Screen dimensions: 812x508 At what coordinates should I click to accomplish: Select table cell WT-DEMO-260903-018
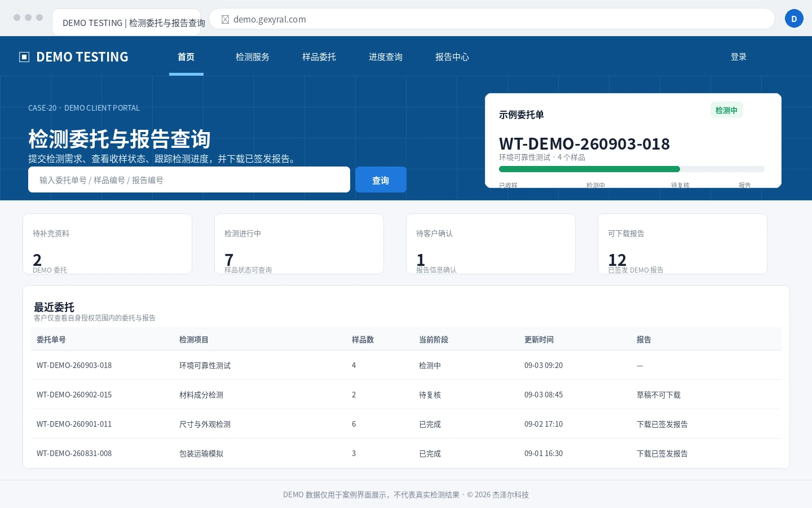[74, 365]
